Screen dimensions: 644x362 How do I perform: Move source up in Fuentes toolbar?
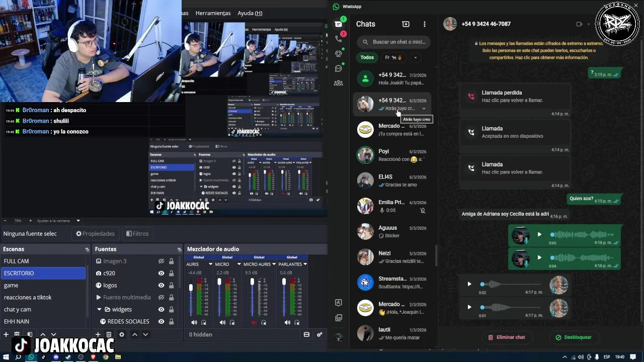click(134, 334)
